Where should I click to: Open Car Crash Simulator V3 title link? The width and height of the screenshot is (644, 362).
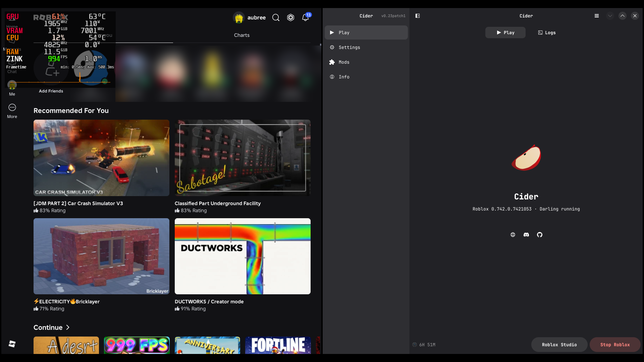coord(78,203)
